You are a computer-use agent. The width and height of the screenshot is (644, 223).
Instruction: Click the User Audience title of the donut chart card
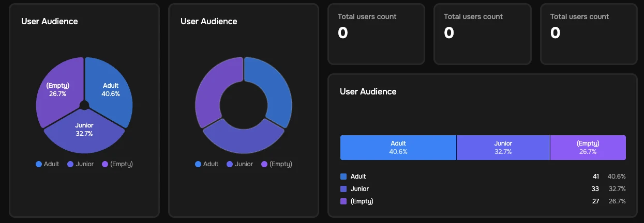209,21
